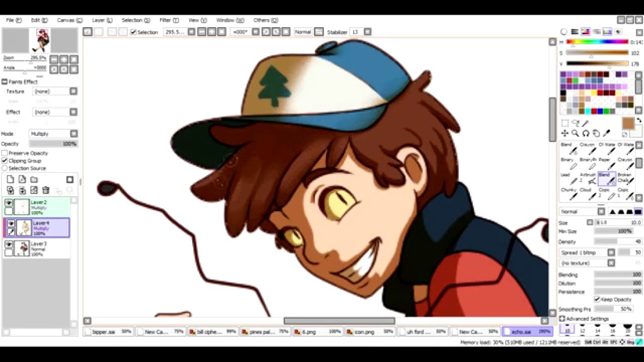This screenshot has width=644, height=362.
Task: Toggle the Selection checkbox in toolbar
Action: 133,32
